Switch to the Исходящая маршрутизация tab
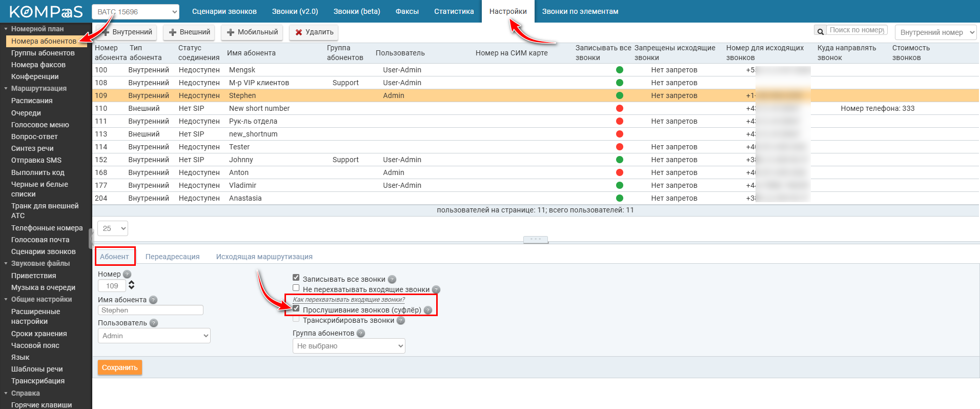The width and height of the screenshot is (980, 409). (264, 257)
